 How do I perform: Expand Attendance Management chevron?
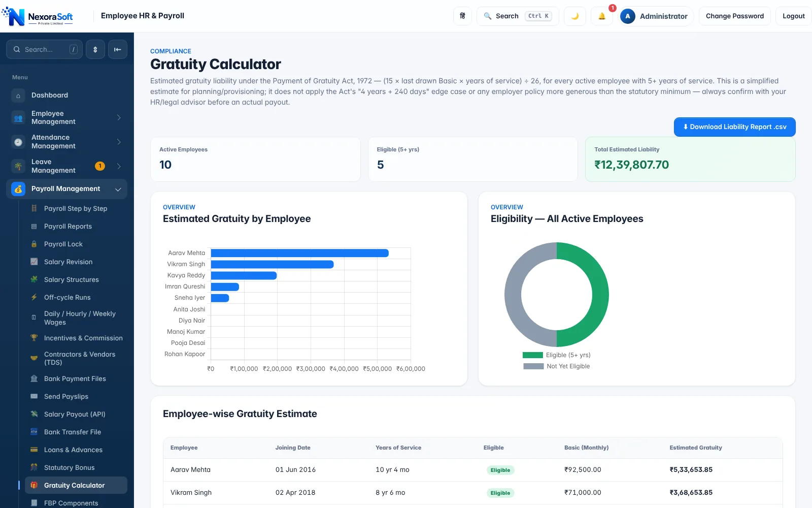(x=119, y=142)
